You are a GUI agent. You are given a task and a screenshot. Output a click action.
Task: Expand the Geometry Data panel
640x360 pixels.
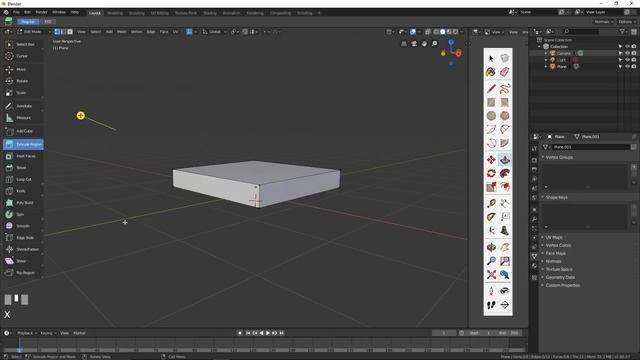(x=560, y=277)
